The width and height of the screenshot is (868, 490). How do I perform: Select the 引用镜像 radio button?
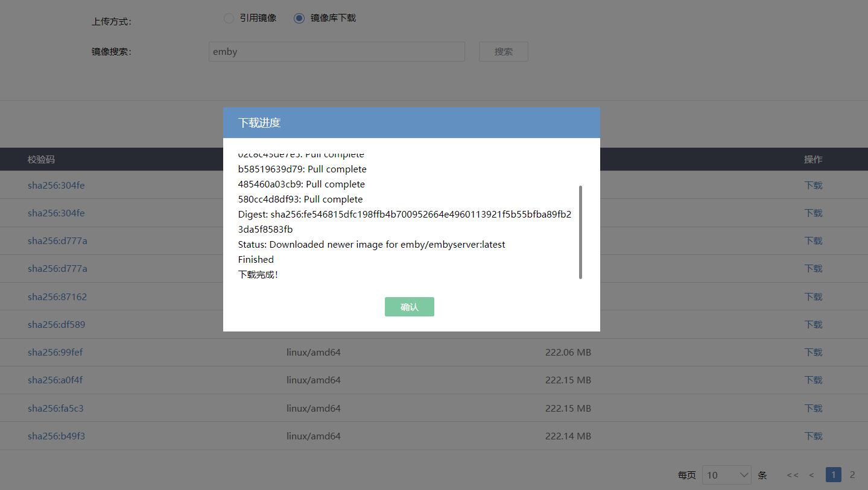229,18
